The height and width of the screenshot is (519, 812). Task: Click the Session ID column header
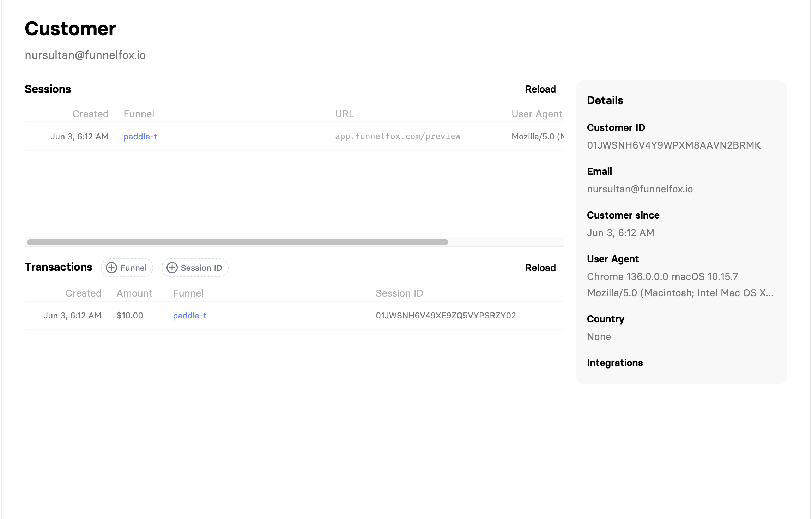click(x=399, y=293)
